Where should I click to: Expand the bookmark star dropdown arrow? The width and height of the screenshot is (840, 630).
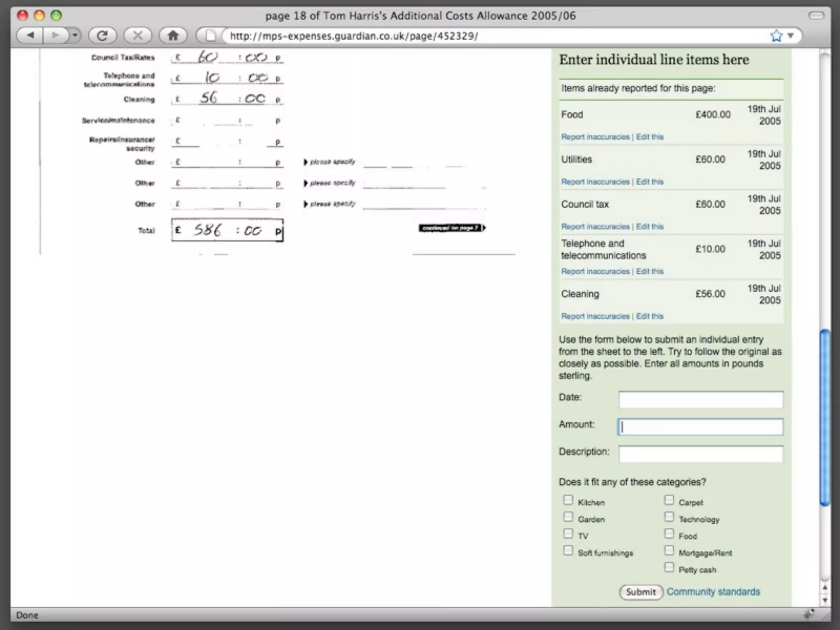pyautogui.click(x=791, y=36)
